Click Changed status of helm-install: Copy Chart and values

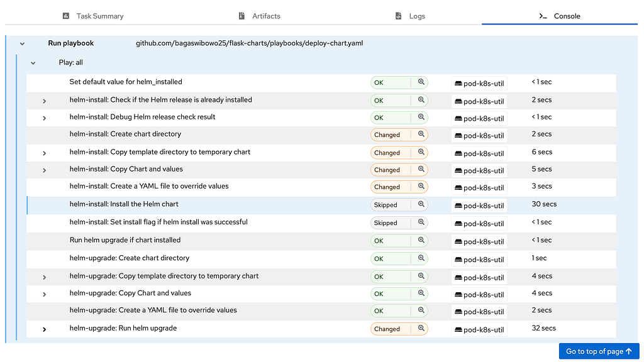point(391,170)
